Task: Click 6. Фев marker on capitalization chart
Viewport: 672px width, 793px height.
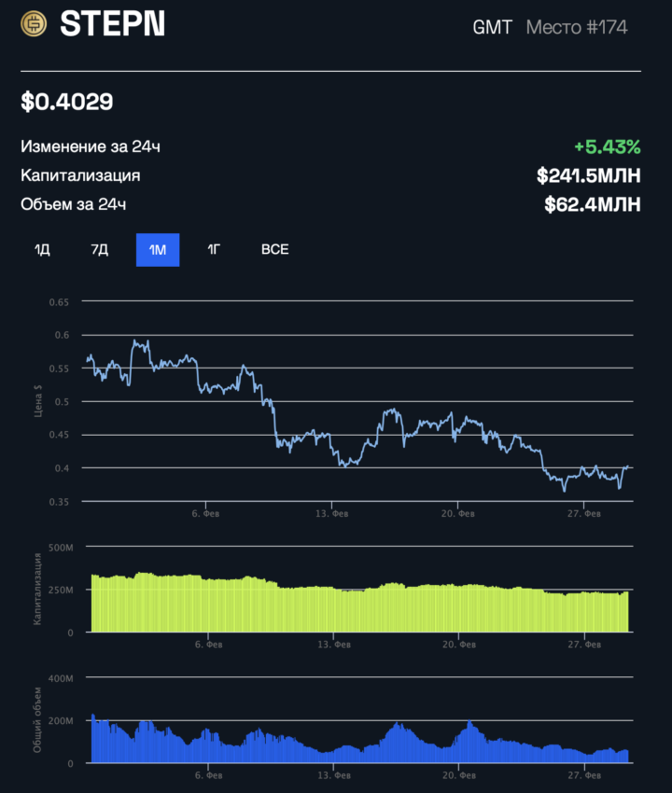Action: point(208,645)
